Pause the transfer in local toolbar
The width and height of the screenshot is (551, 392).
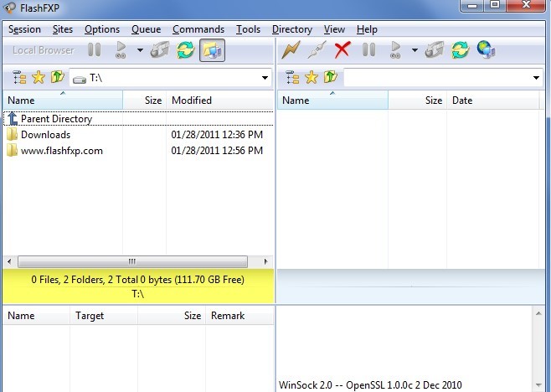click(x=94, y=50)
